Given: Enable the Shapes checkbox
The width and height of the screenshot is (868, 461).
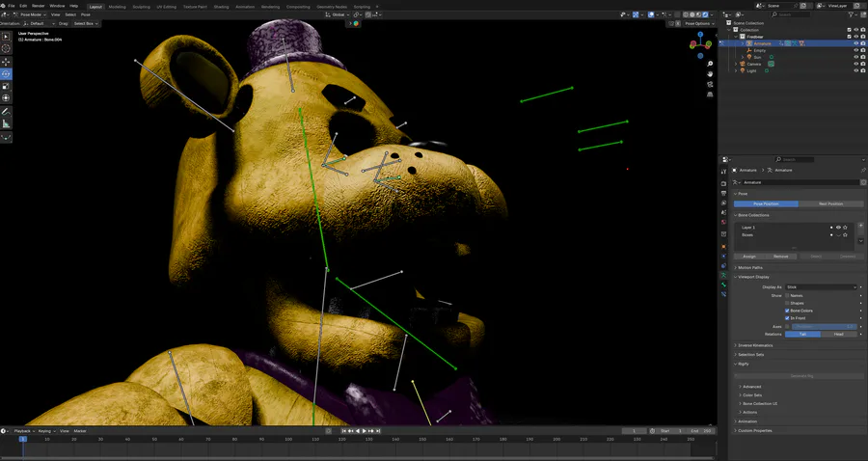Looking at the screenshot, I should pyautogui.click(x=787, y=303).
